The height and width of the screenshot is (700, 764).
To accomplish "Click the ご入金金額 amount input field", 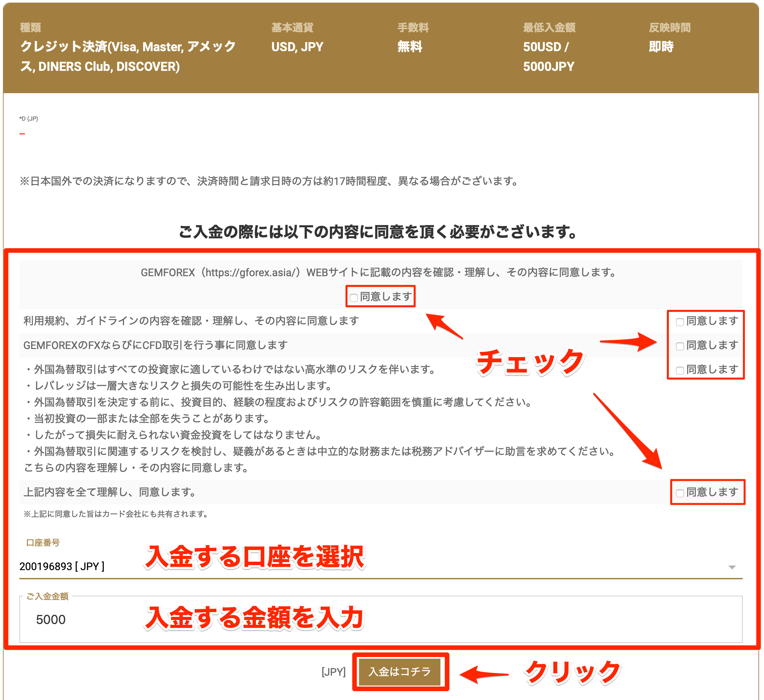I will coord(381,620).
